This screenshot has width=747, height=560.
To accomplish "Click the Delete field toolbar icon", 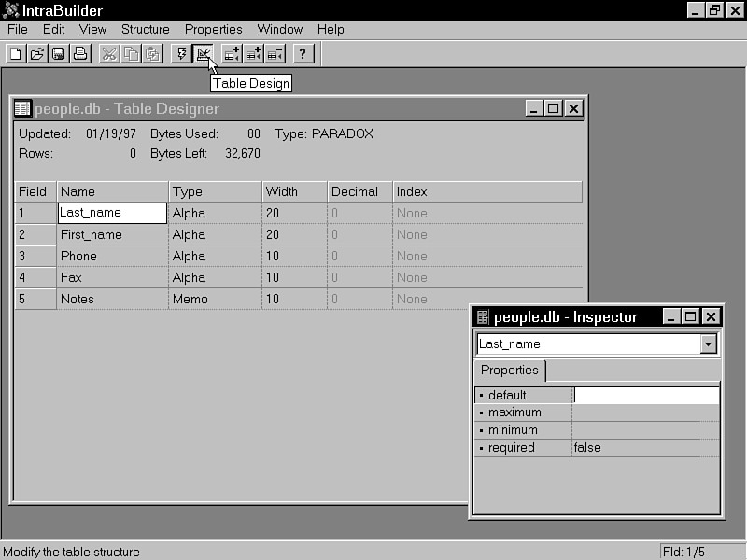I will [275, 54].
